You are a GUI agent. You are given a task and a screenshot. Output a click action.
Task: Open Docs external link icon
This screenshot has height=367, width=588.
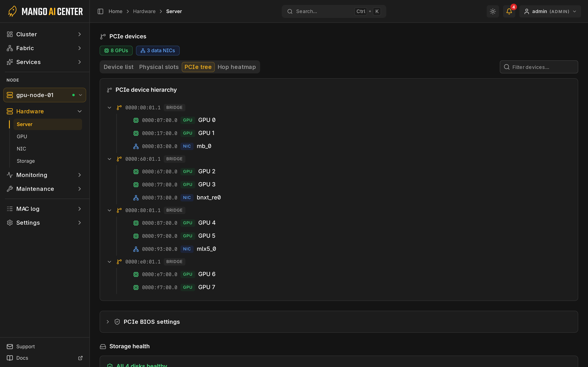80,358
